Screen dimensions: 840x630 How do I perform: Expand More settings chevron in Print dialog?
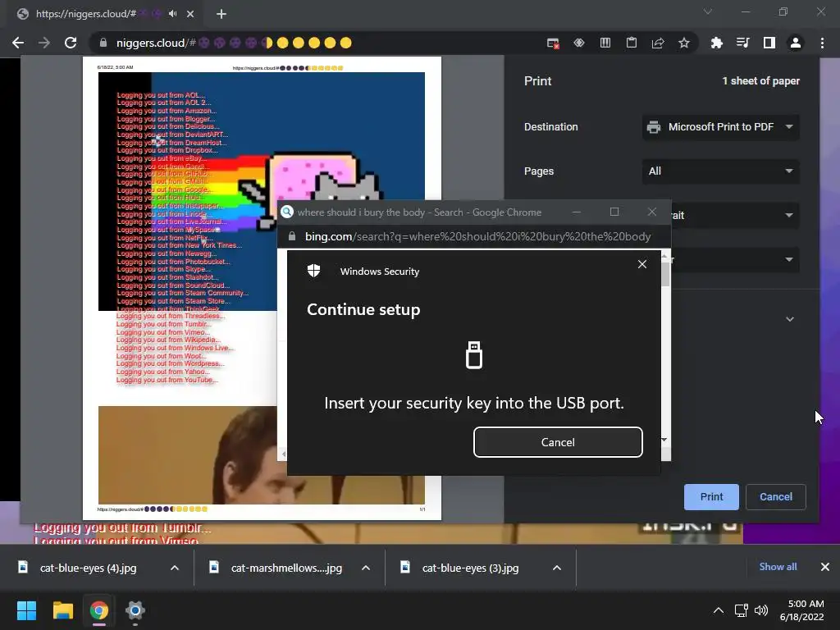click(790, 319)
